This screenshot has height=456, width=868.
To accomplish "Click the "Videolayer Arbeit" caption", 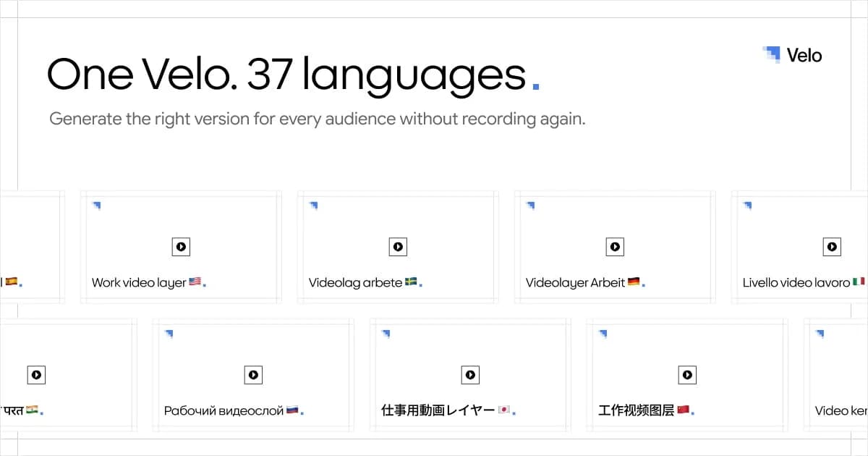I will [575, 283].
